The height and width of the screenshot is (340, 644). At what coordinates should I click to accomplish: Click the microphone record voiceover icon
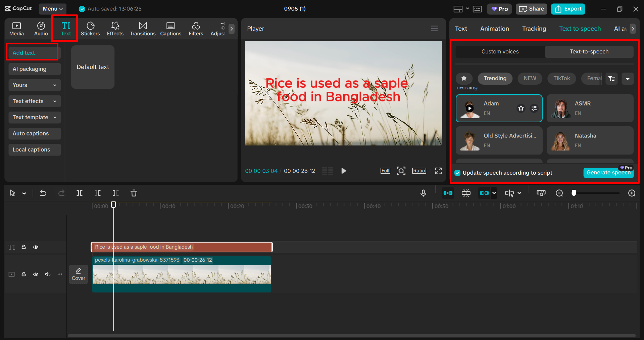[423, 193]
